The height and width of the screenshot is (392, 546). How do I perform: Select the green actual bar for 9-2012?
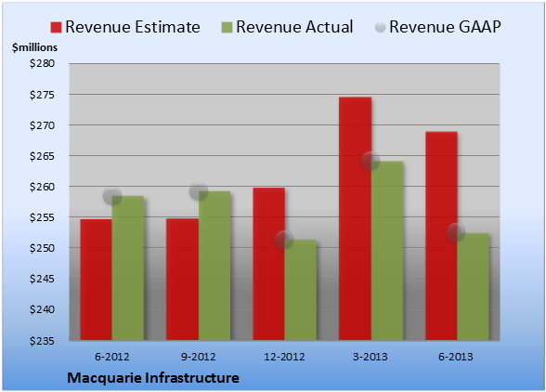214,266
